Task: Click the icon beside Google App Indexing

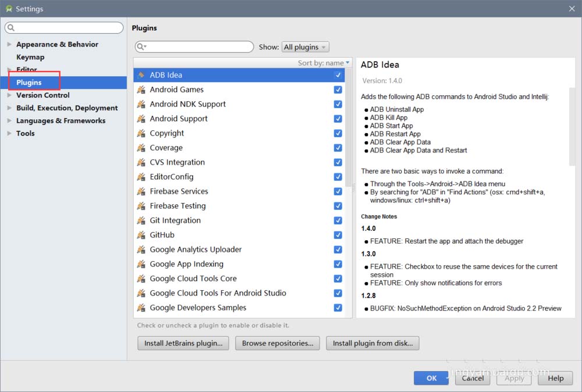Action: 141,264
